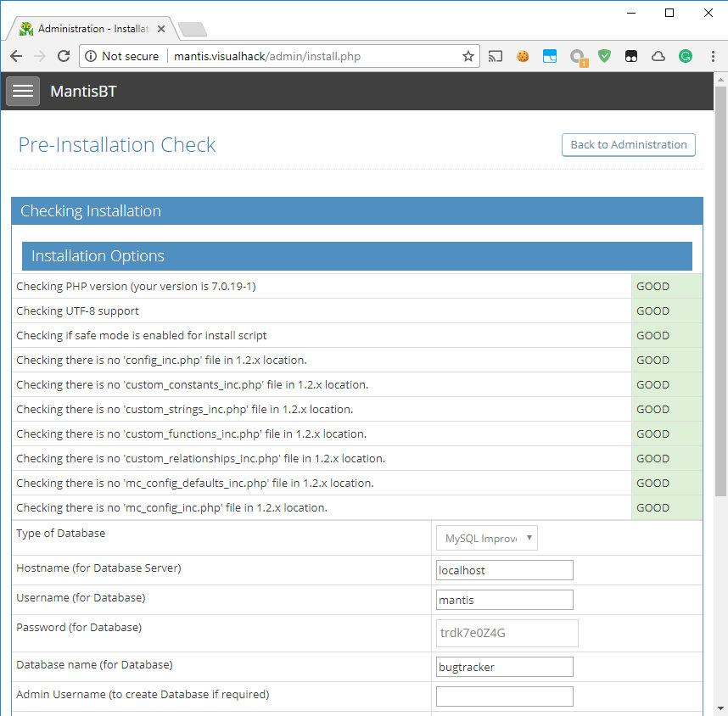Click the 'mc_config_defaults_inc.php' row text

coord(195,483)
